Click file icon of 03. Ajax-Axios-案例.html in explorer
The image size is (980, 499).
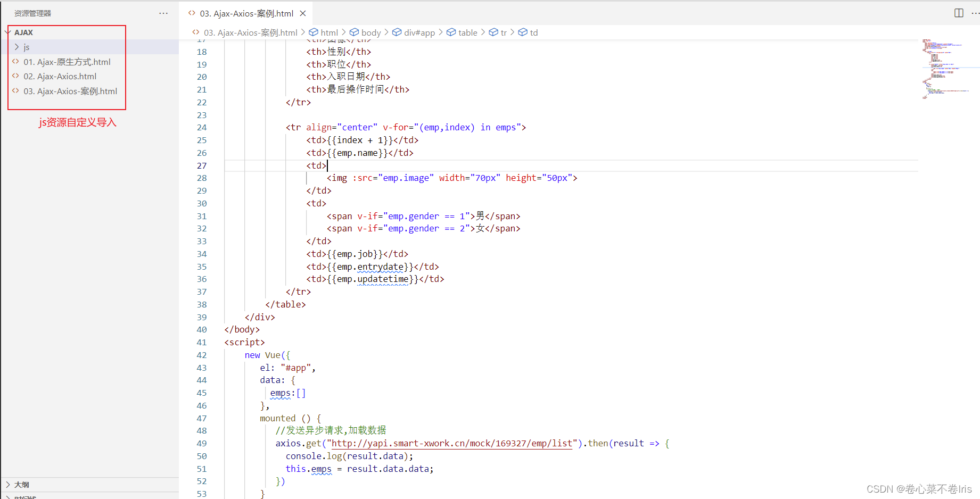[15, 91]
